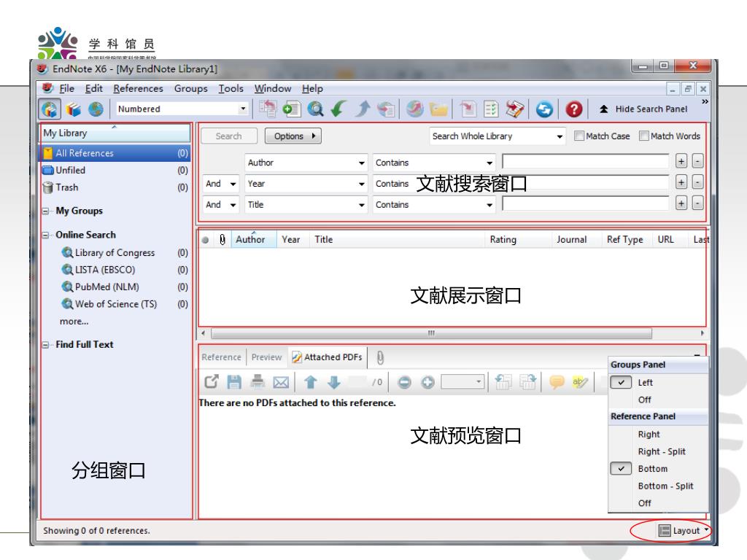This screenshot has width=747, height=560.
Task: Click the Email PDF envelope icon
Action: pos(281,382)
